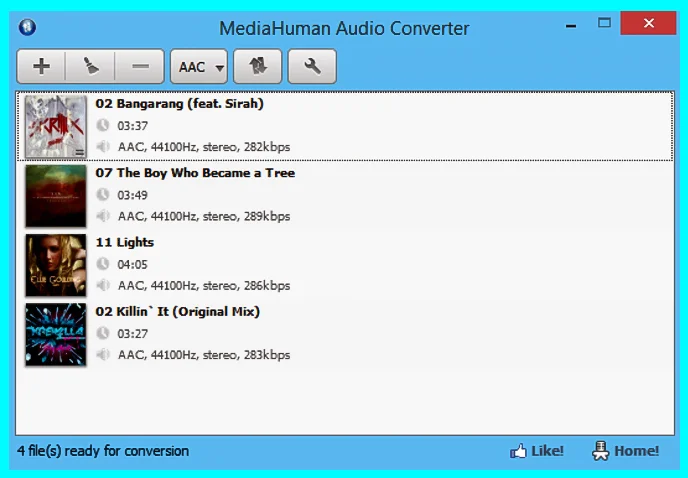
Task: Click the clock icon beside 03:49
Action: pyautogui.click(x=103, y=194)
